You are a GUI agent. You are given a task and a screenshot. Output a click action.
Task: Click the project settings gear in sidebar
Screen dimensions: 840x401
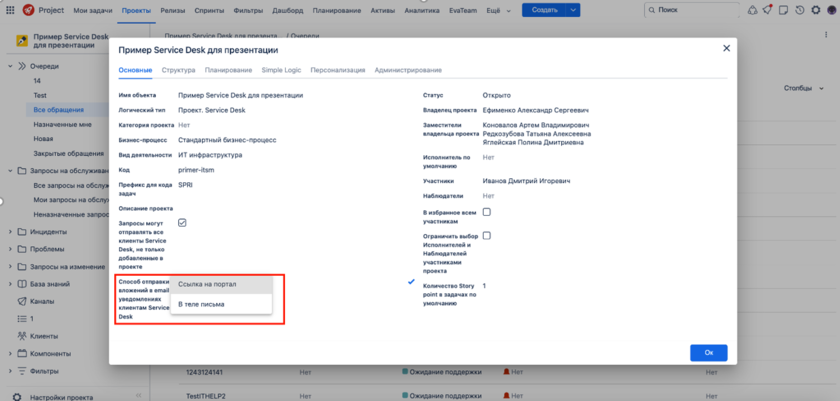(16, 396)
